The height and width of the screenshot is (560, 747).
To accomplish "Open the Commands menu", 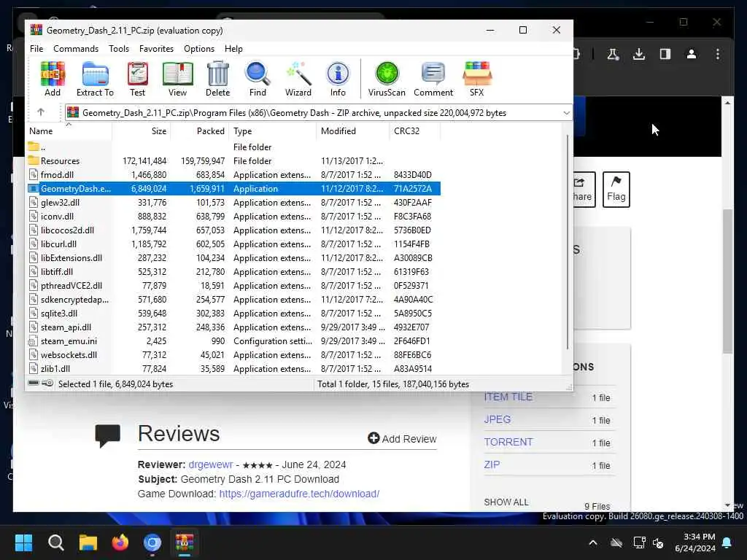I will [x=76, y=49].
